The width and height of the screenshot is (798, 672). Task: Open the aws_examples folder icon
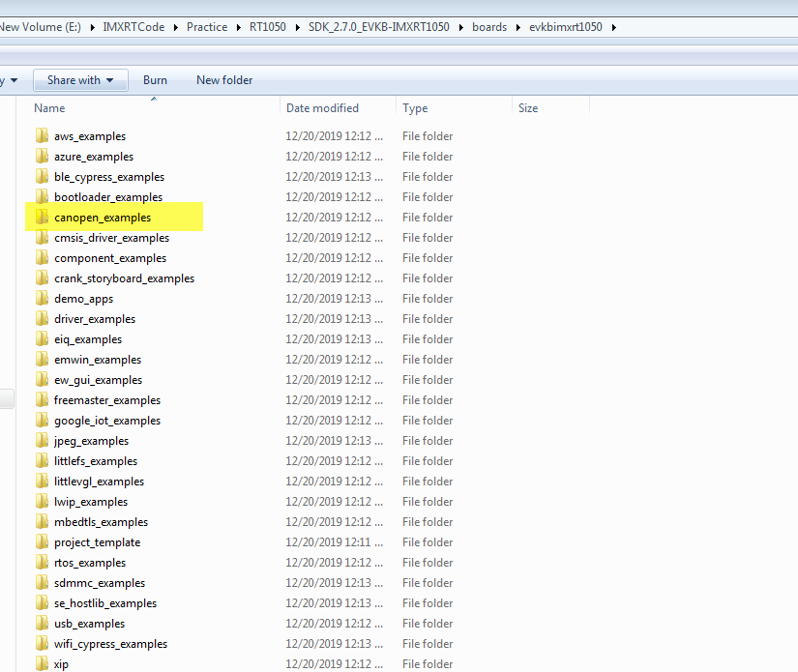click(x=43, y=135)
